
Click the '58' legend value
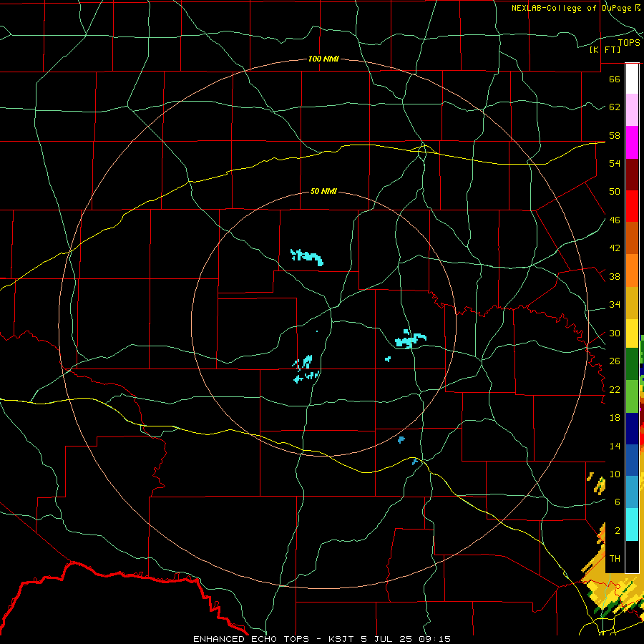615,135
